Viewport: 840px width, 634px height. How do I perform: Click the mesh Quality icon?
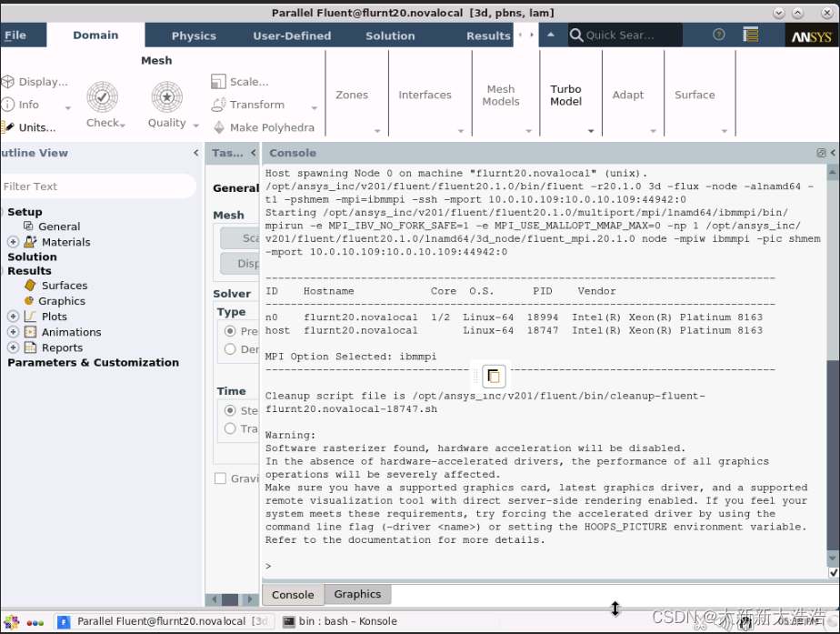coord(166,96)
